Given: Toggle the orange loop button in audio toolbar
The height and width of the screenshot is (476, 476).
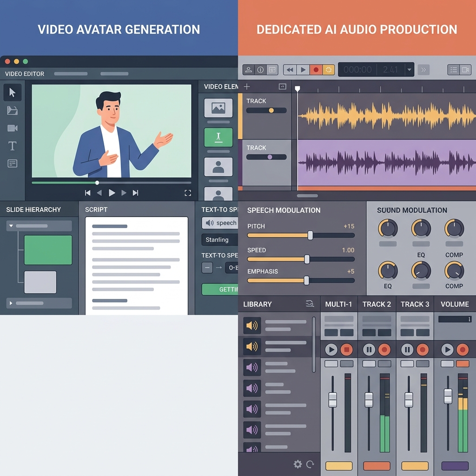Looking at the screenshot, I should coord(328,70).
